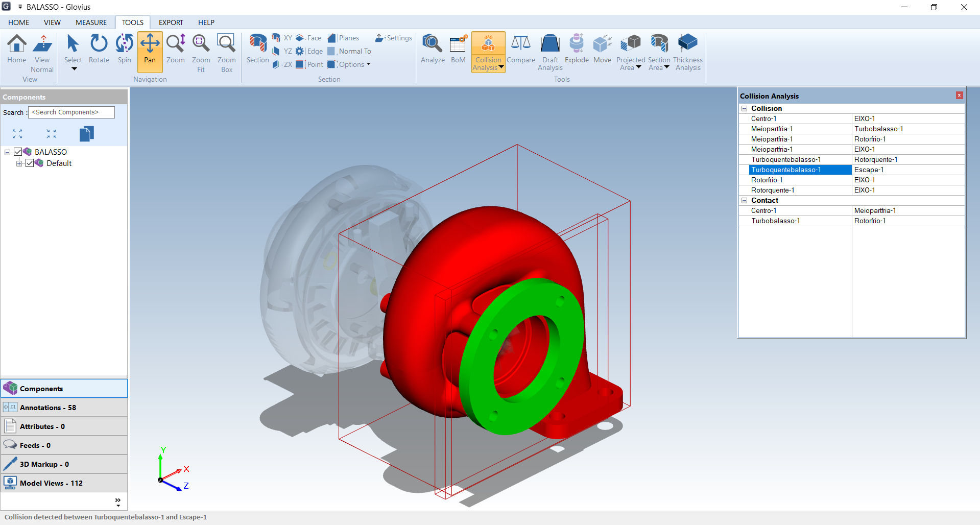The image size is (980, 525).
Task: Collapse the Contact group in results
Action: [745, 200]
